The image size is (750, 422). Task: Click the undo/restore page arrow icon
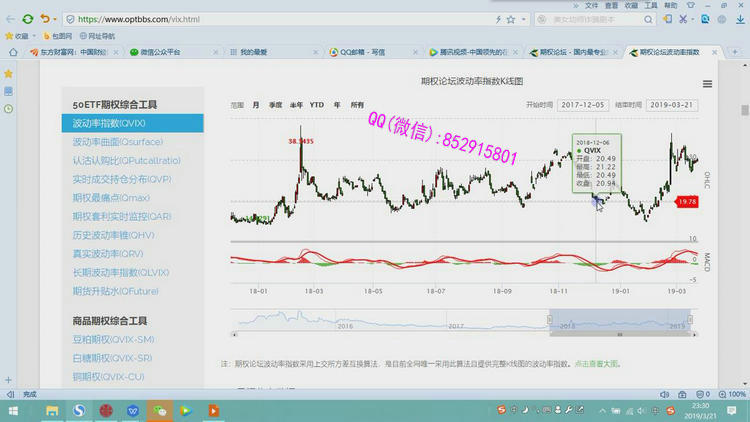click(x=44, y=19)
